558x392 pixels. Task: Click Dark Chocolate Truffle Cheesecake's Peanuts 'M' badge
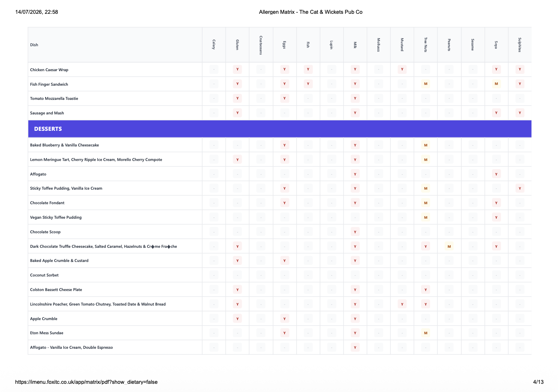click(x=449, y=246)
